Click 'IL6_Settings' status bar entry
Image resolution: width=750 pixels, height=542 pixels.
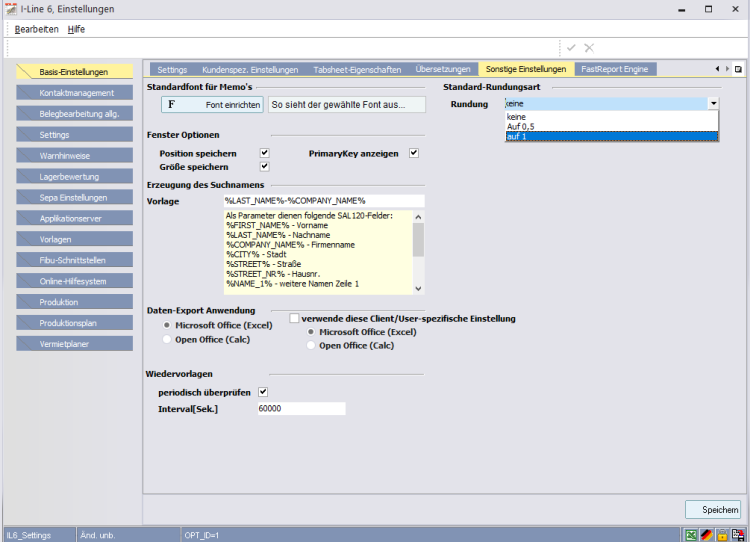29,535
